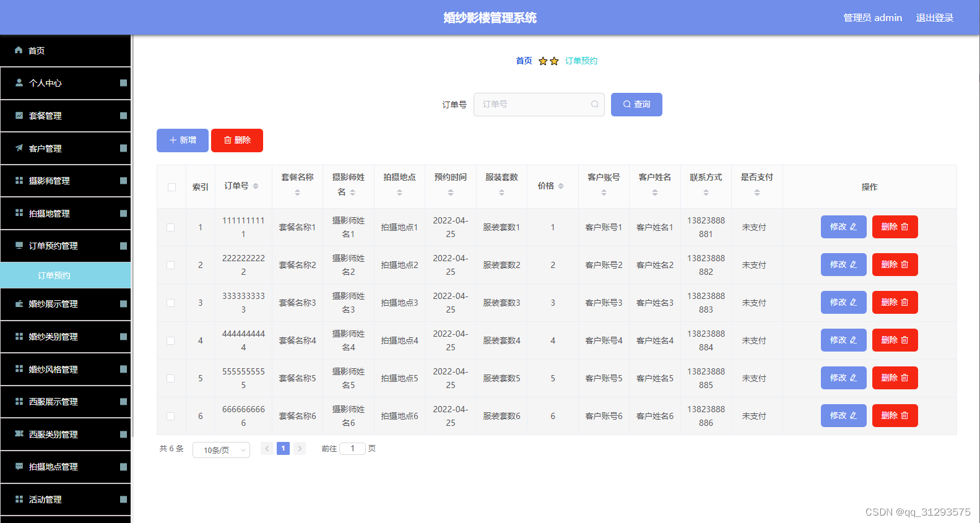The width and height of the screenshot is (980, 523).
Task: Click the home icon beside 首页
Action: (19, 50)
